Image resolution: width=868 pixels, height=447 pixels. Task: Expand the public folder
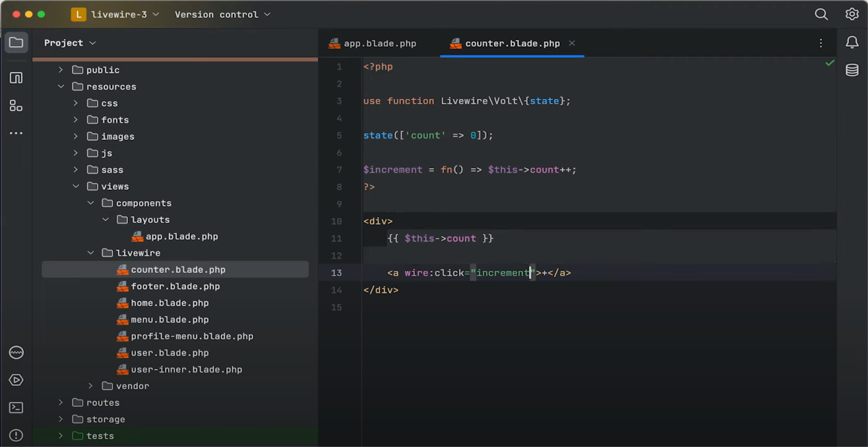[61, 70]
